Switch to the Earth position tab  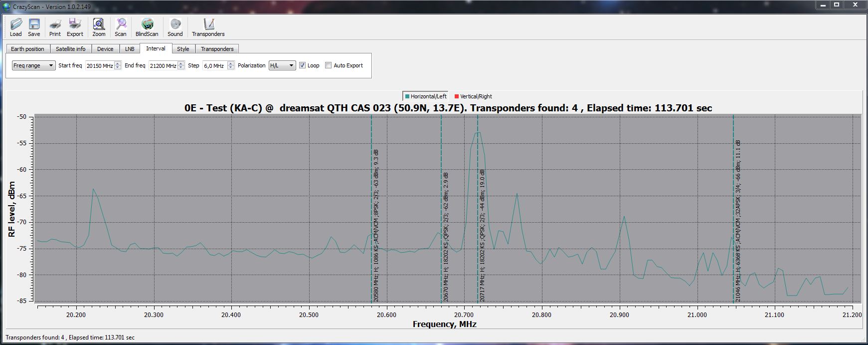point(27,49)
